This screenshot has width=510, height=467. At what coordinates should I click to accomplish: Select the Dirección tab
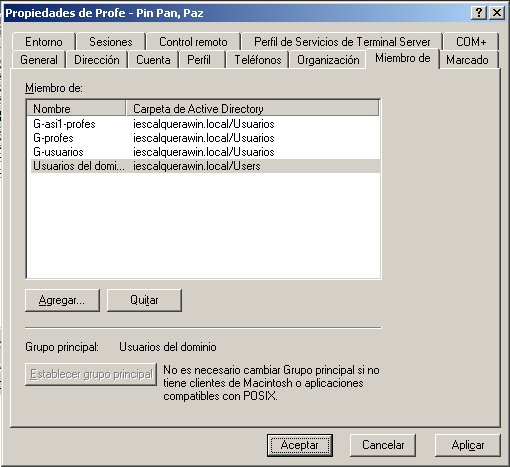[97, 60]
